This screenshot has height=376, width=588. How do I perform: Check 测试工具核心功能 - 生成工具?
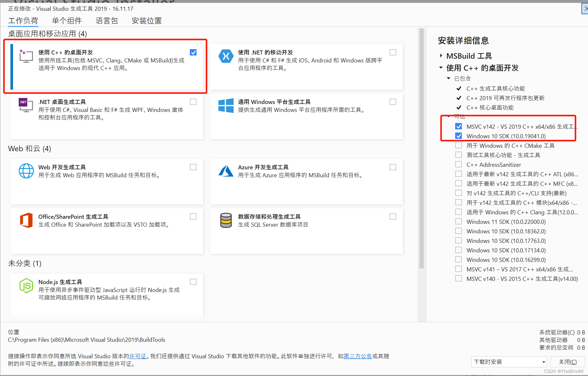point(458,155)
